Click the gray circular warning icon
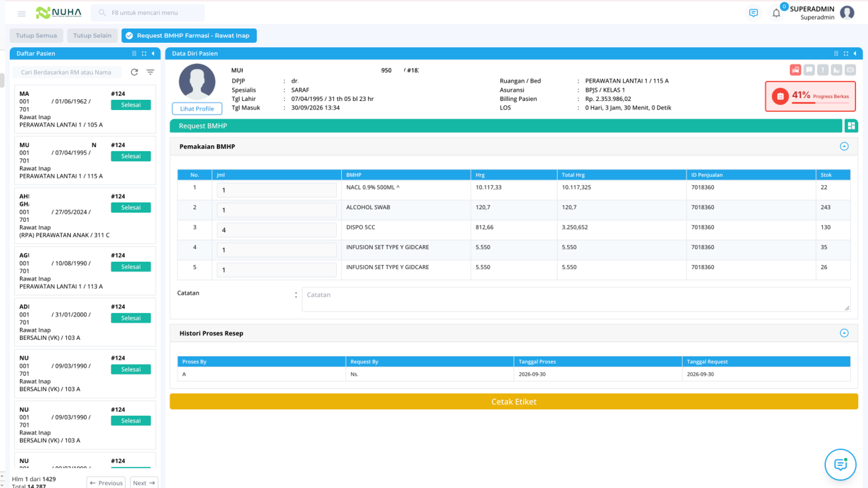 click(850, 70)
